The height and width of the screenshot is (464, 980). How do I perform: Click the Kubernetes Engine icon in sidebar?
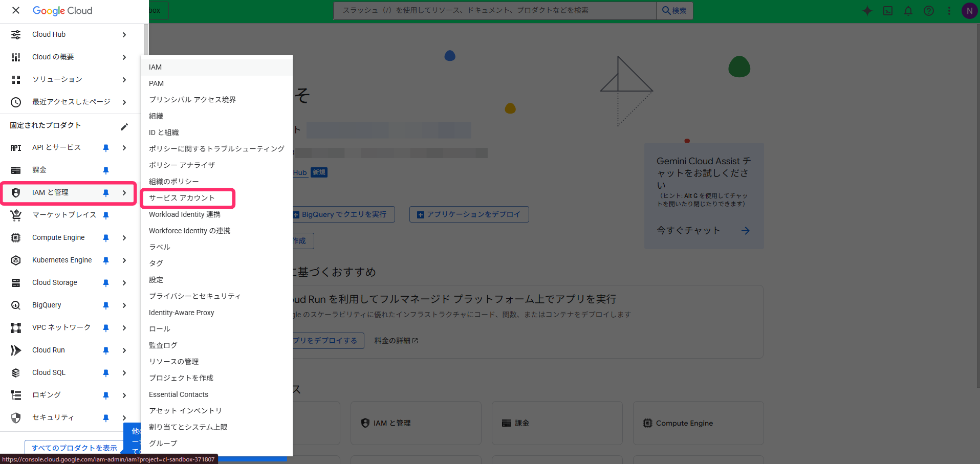click(x=16, y=260)
